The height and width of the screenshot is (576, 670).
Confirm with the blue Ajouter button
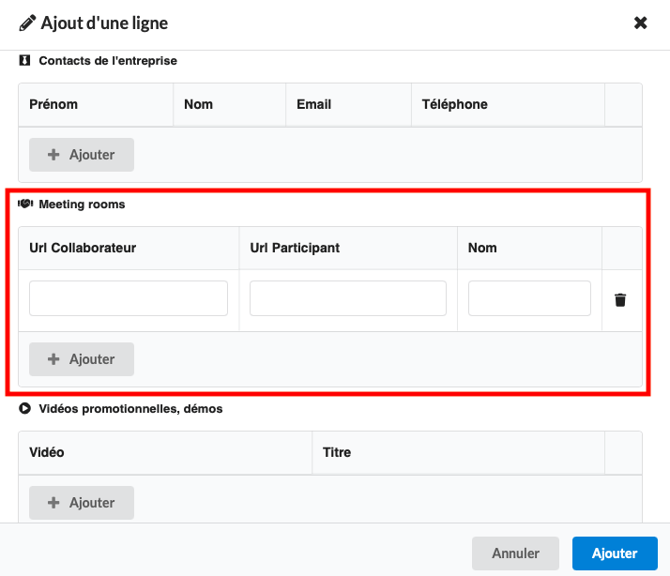tap(614, 553)
